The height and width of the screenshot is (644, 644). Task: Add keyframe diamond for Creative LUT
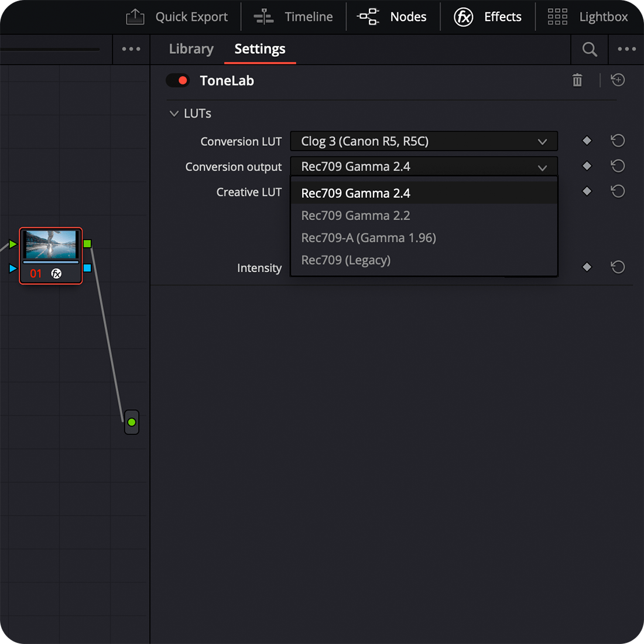(587, 191)
